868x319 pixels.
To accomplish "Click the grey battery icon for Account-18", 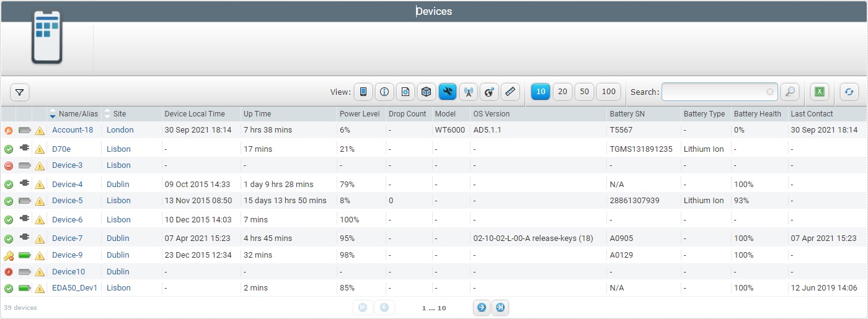I will coord(25,130).
